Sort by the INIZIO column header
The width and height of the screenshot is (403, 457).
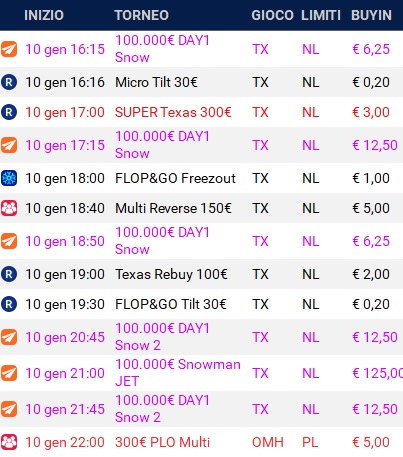[x=44, y=15]
